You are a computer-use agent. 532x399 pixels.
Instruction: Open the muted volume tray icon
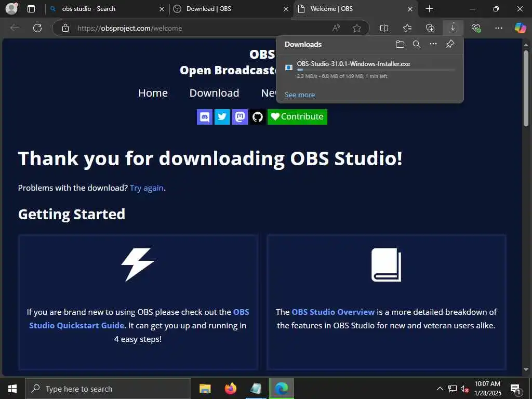(464, 389)
